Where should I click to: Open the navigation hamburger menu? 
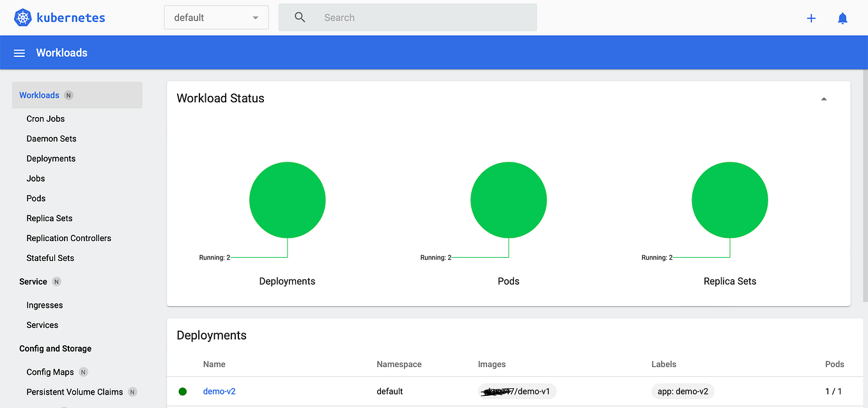pyautogui.click(x=19, y=52)
